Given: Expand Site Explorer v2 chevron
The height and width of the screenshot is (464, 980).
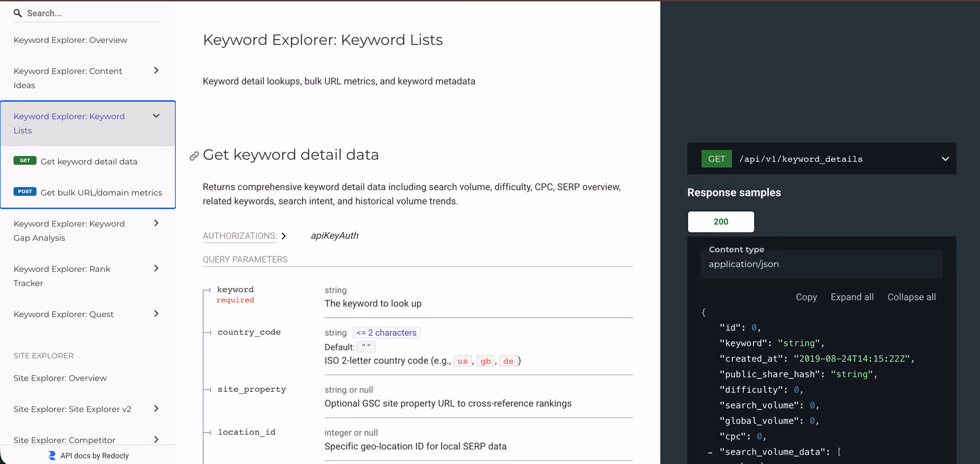Looking at the screenshot, I should (156, 408).
